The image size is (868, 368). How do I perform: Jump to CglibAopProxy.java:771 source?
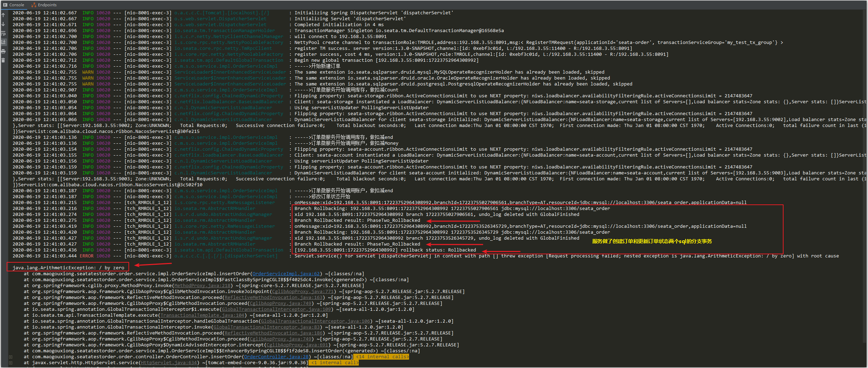coord(303,292)
